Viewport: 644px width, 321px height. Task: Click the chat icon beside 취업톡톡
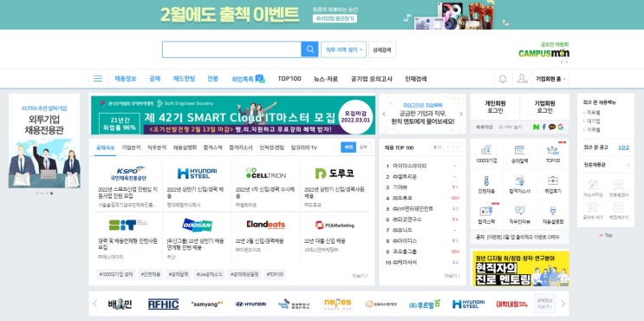(260, 78)
